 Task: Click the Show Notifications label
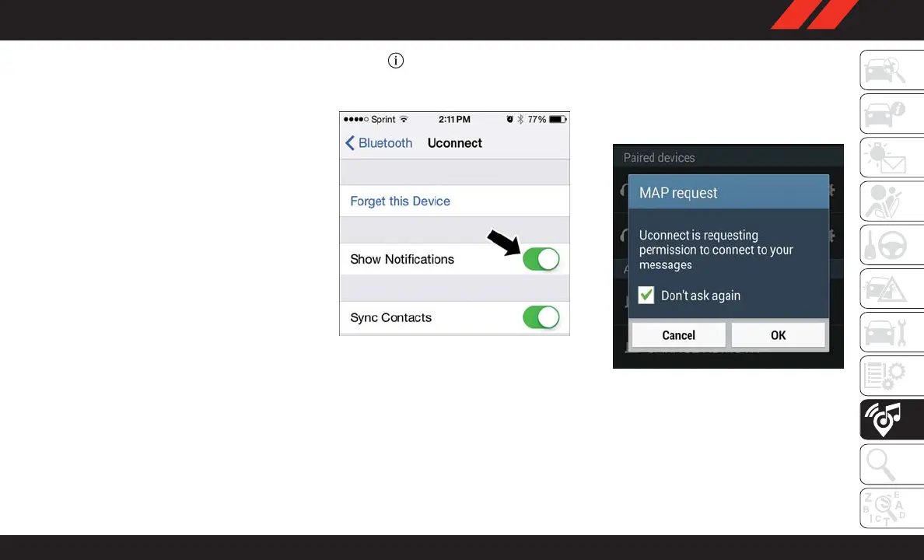(x=402, y=259)
